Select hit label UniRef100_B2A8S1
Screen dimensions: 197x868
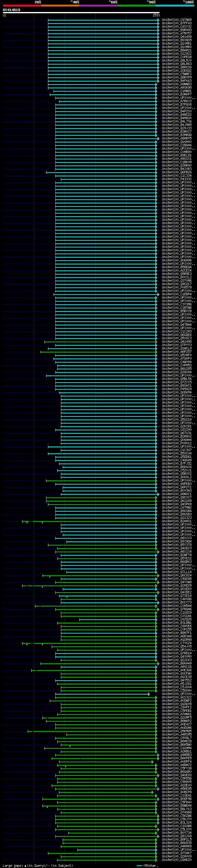[177, 521]
